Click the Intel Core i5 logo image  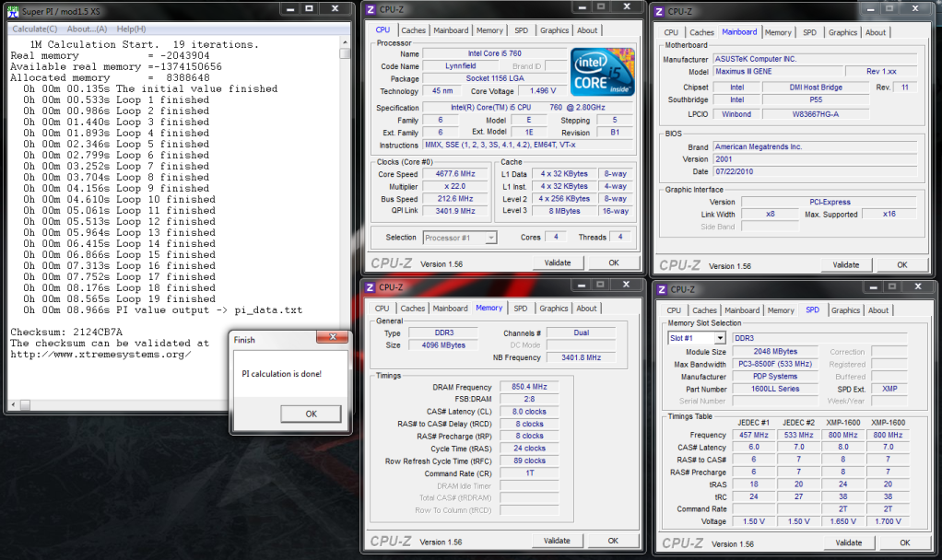click(x=602, y=72)
